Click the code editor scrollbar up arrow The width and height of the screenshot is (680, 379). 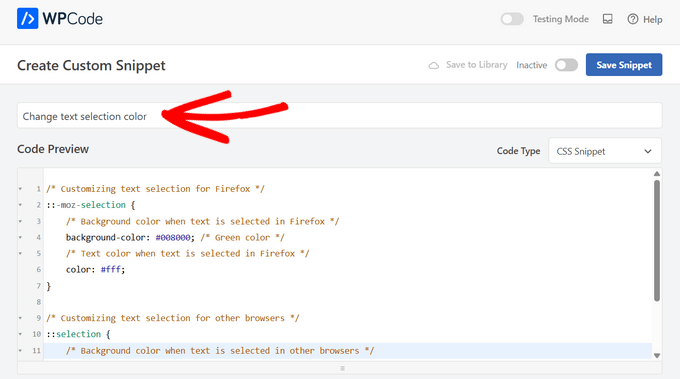coord(657,173)
